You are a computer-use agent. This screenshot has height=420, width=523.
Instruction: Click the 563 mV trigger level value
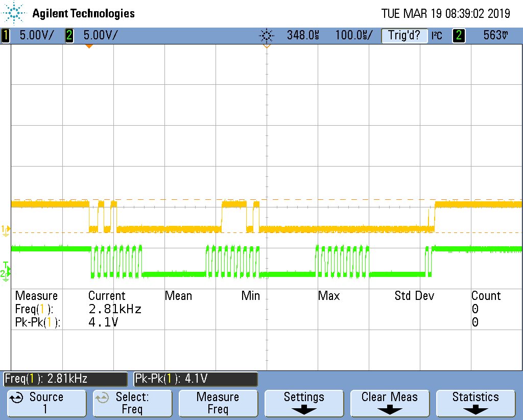(495, 35)
